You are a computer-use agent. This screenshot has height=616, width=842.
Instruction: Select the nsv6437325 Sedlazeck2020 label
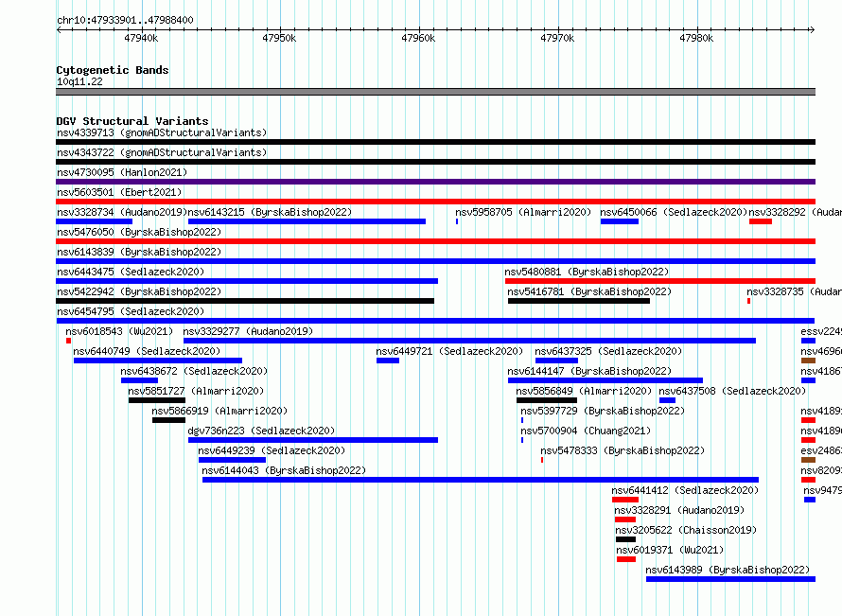click(x=608, y=351)
